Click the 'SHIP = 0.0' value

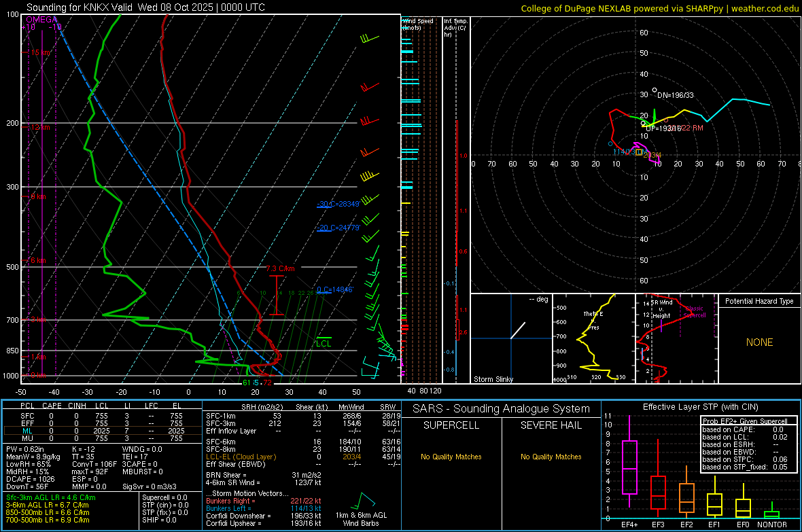pos(159,520)
